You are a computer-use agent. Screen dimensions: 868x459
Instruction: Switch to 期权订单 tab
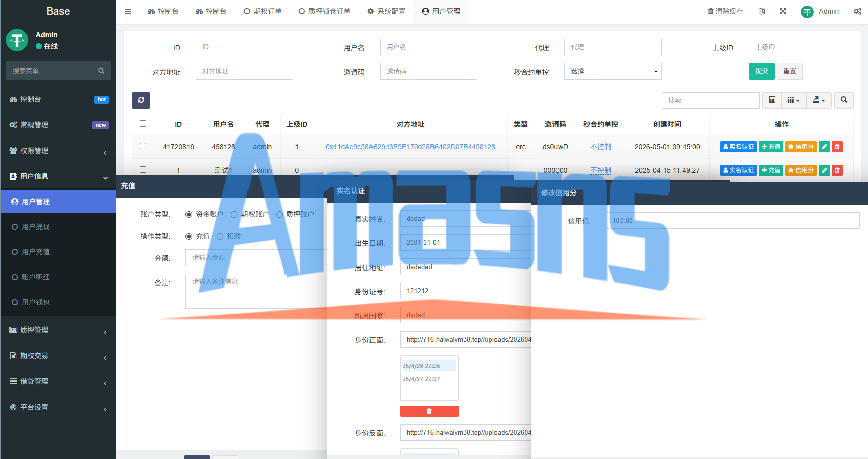coord(263,11)
